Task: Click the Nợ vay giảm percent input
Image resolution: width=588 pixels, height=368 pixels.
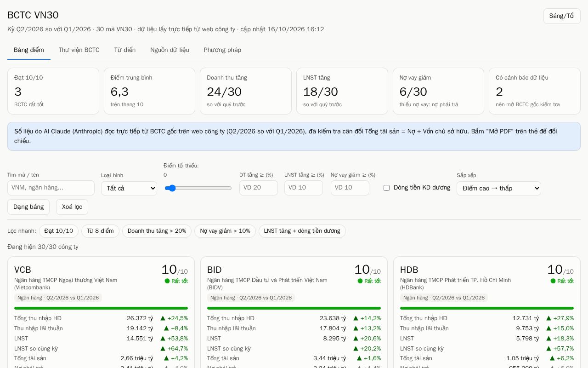Action: click(350, 188)
